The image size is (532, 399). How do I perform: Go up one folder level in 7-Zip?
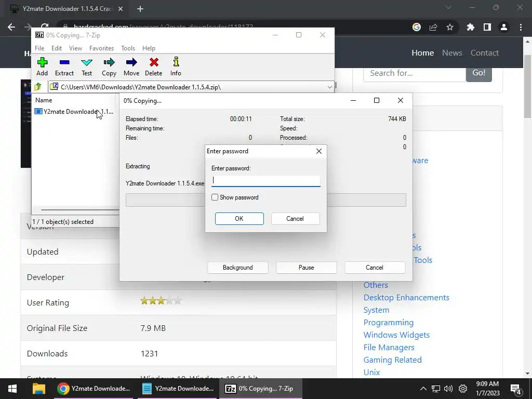[38, 87]
